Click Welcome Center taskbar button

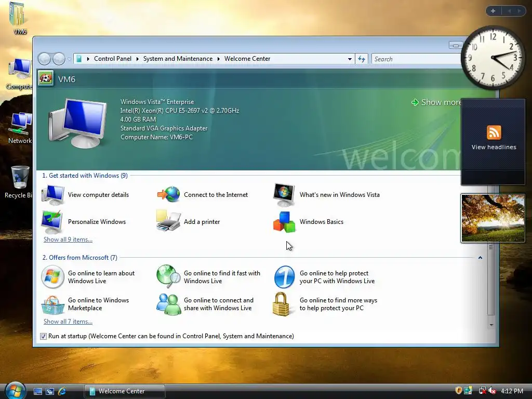click(125, 391)
